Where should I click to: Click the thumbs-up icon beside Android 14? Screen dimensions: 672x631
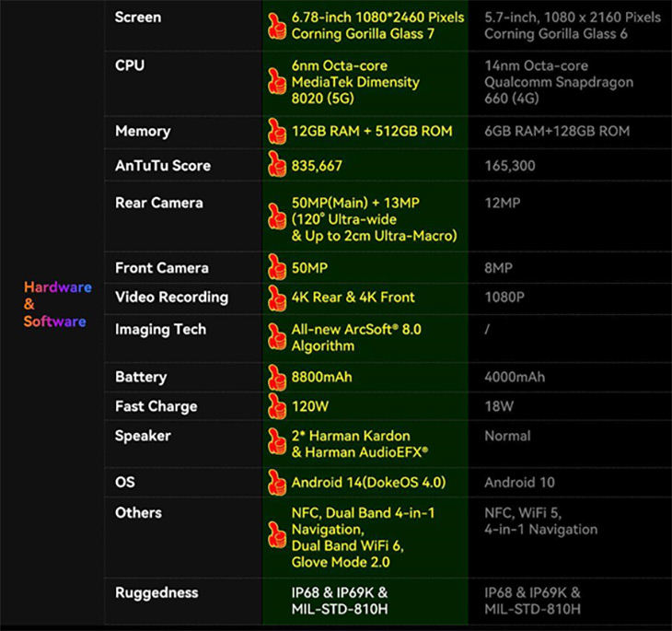coord(276,483)
